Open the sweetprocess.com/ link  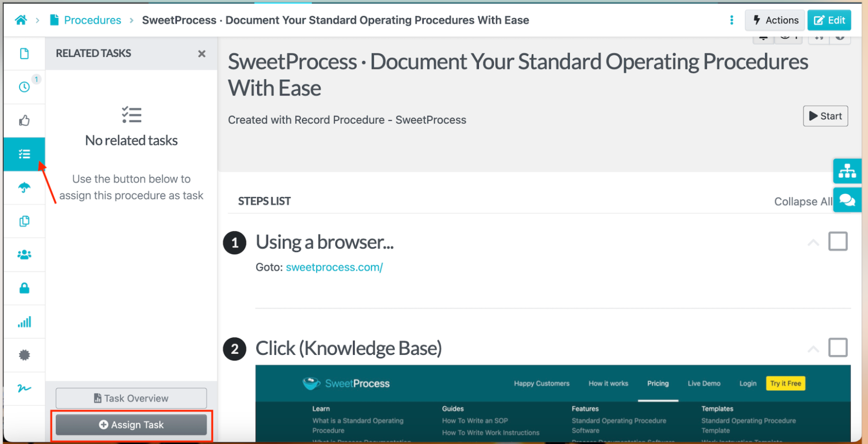(334, 267)
